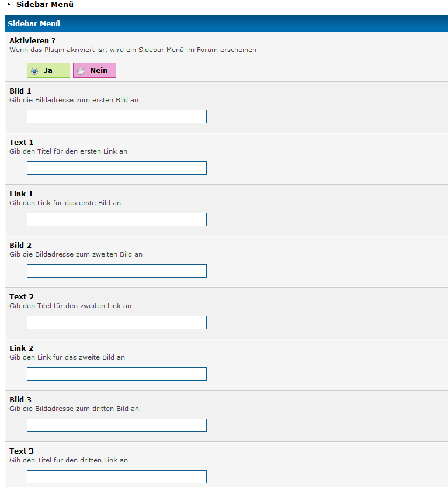Click the 'Text 1' heading text
448x487 pixels.
coord(22,142)
